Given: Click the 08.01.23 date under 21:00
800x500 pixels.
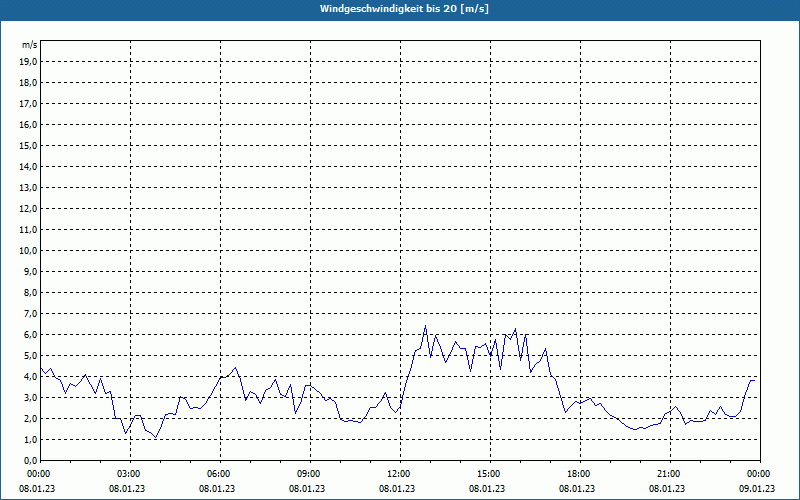Looking at the screenshot, I should pos(667,489).
